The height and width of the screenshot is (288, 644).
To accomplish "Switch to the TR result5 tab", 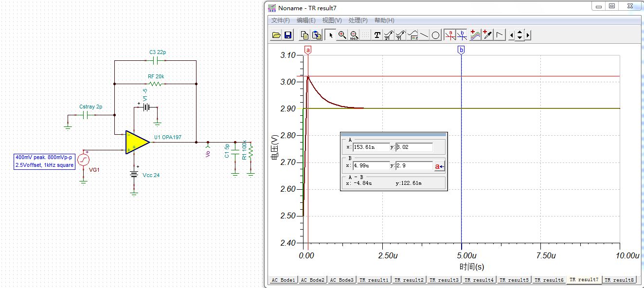I will pos(514,280).
